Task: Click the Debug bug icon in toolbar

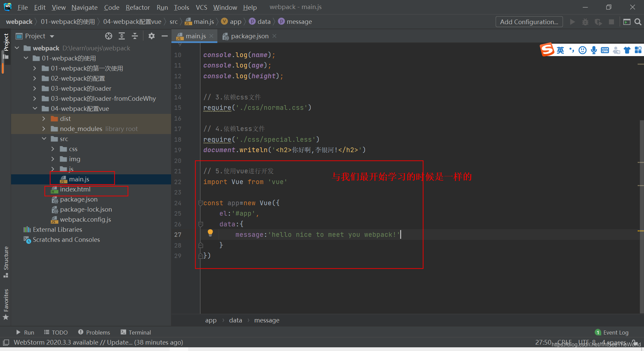Action: click(x=585, y=22)
